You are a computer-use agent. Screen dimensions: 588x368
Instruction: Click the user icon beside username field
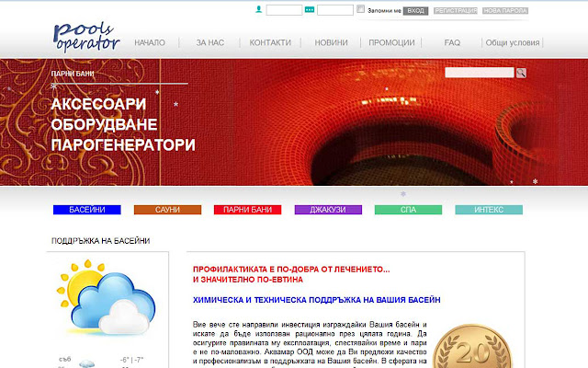coord(258,10)
